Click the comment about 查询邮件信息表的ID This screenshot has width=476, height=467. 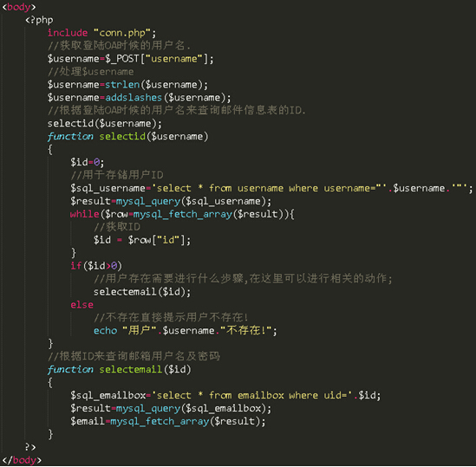coord(176,110)
